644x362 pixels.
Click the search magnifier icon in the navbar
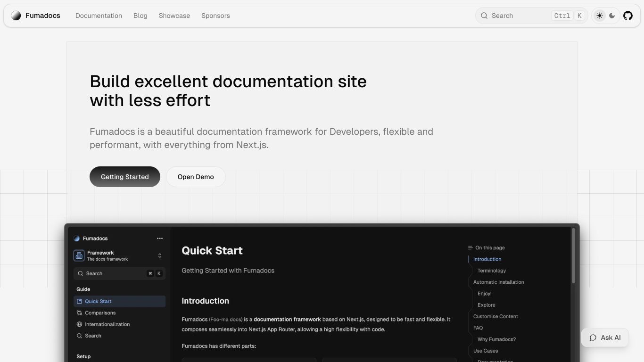484,16
